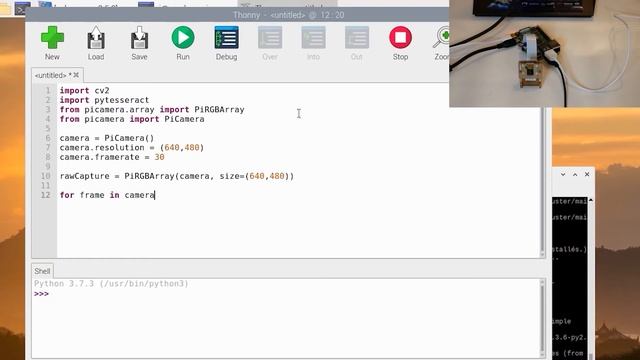
Task: Start the Debug tool
Action: [227, 43]
